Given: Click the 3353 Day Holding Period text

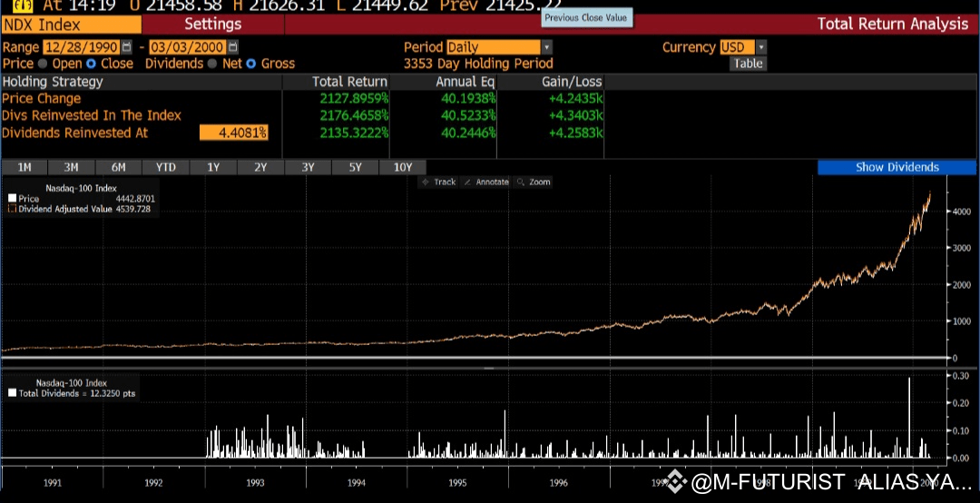Looking at the screenshot, I should (x=478, y=64).
